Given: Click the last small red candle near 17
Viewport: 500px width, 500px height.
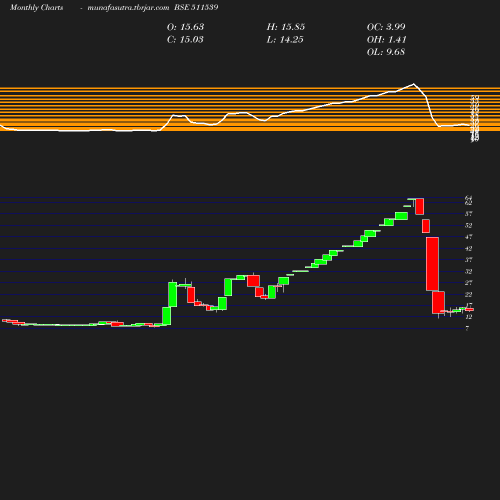Looking at the screenshot, I should 469,309.
